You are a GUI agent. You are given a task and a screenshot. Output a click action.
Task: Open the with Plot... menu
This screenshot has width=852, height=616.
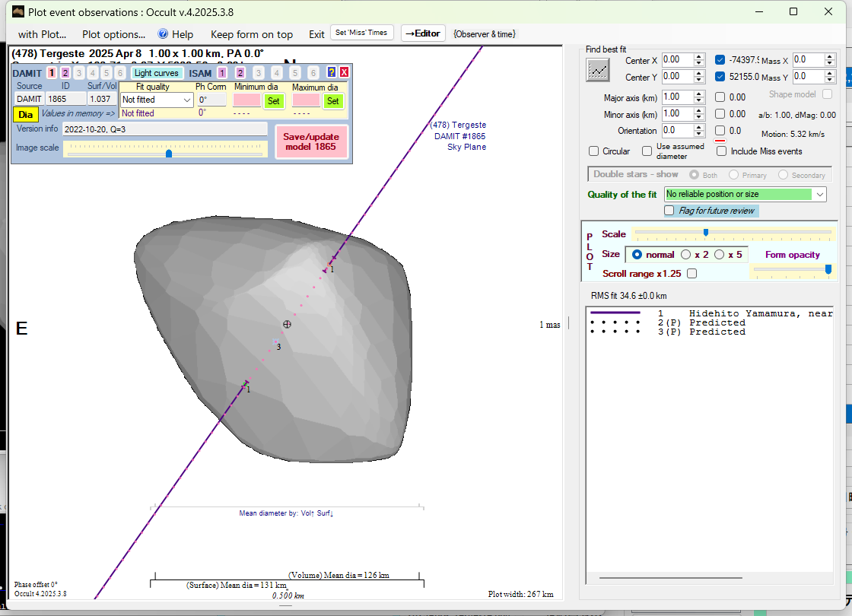point(42,34)
